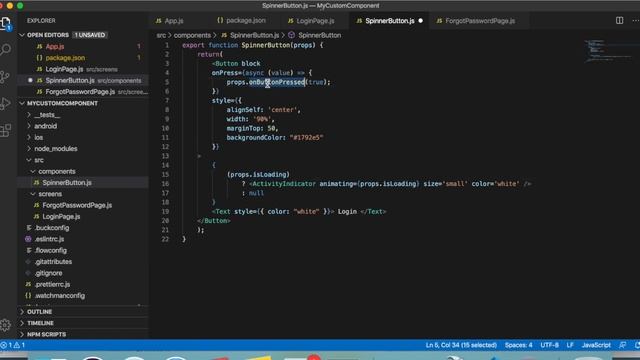Open the Source Control view icon
This screenshot has width=640, height=360.
[6, 77]
